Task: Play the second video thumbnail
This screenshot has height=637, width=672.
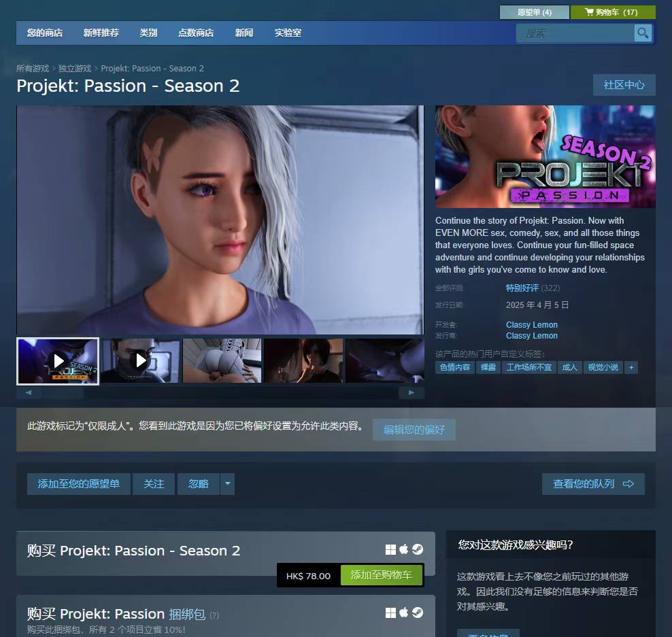Action: pos(140,361)
